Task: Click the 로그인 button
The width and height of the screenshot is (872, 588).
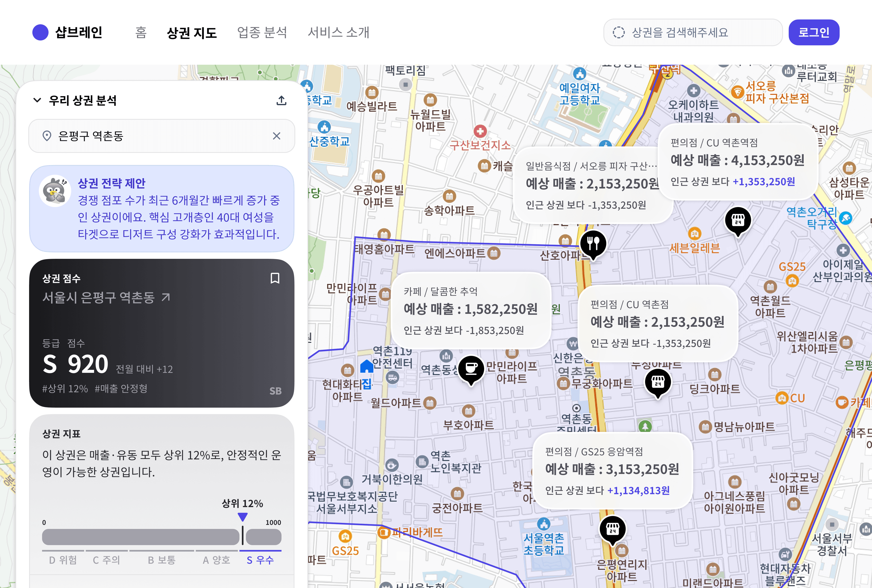Action: [813, 32]
